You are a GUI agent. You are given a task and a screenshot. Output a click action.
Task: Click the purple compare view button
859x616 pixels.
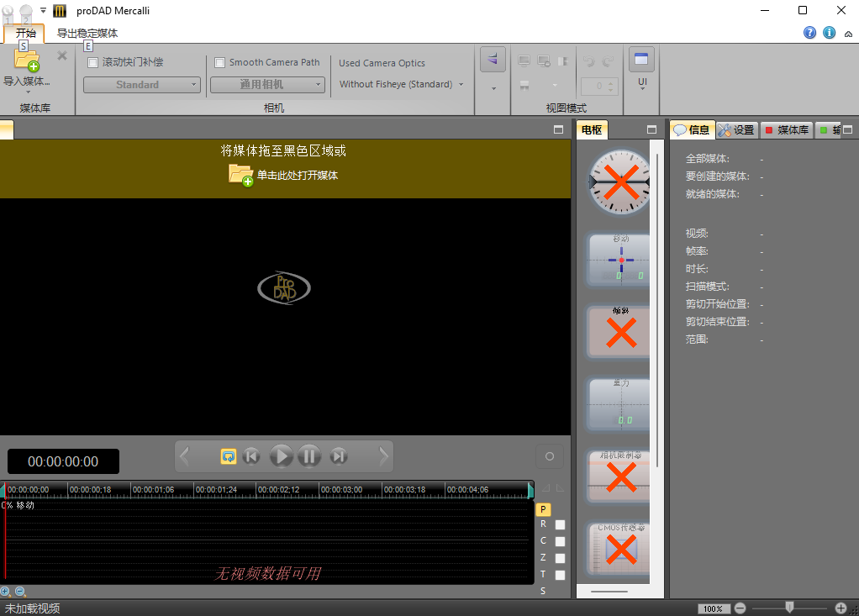pos(493,59)
